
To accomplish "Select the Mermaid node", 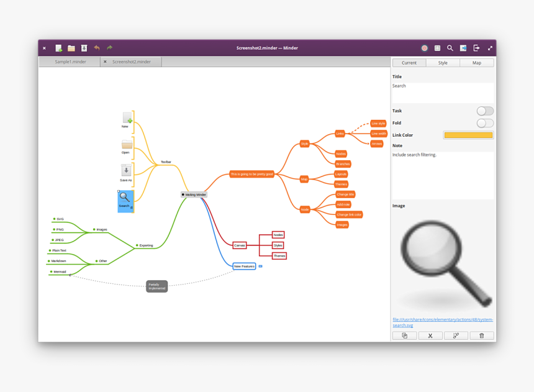I will (x=58, y=271).
